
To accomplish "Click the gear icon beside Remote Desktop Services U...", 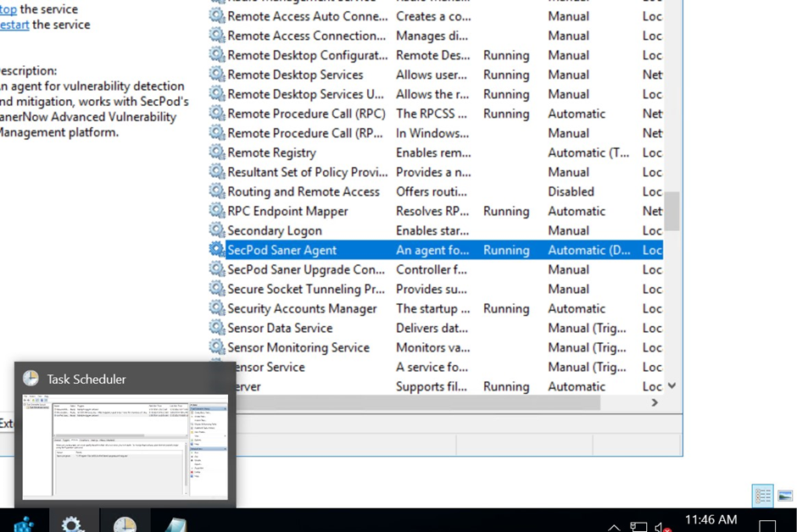I will click(x=217, y=93).
